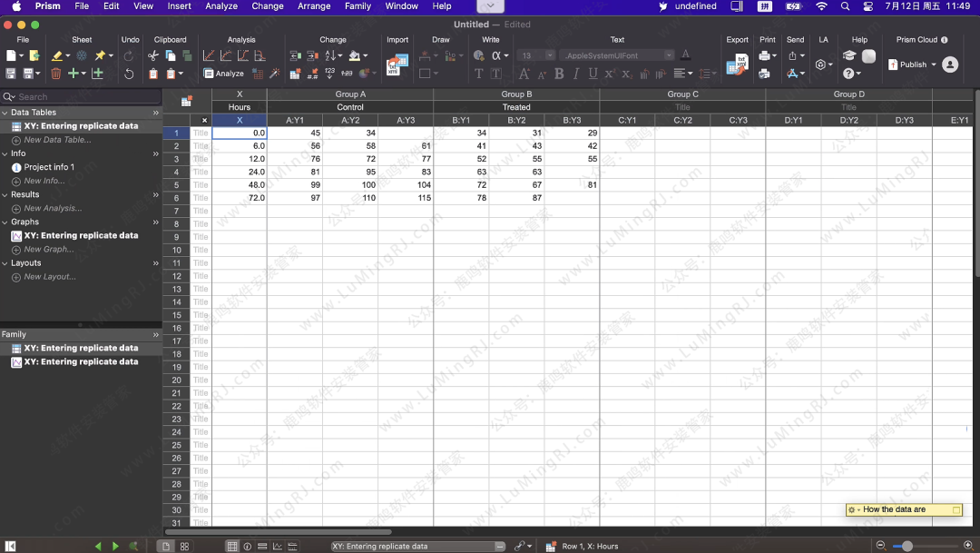Click the sort rows icon in Change
Screen dimensions: 980x553
pos(329,56)
